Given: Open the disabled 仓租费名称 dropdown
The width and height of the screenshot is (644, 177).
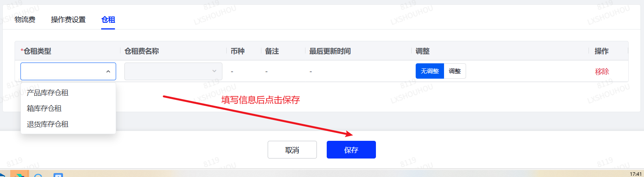Looking at the screenshot, I should 173,71.
